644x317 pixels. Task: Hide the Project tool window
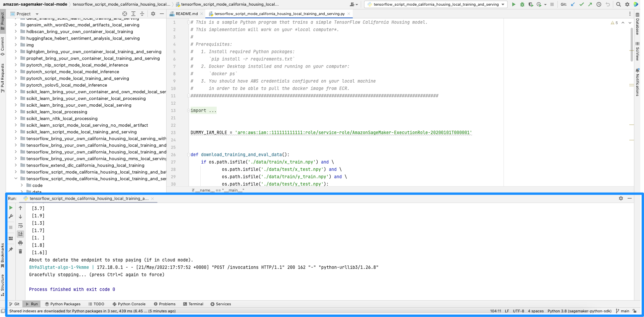[162, 14]
